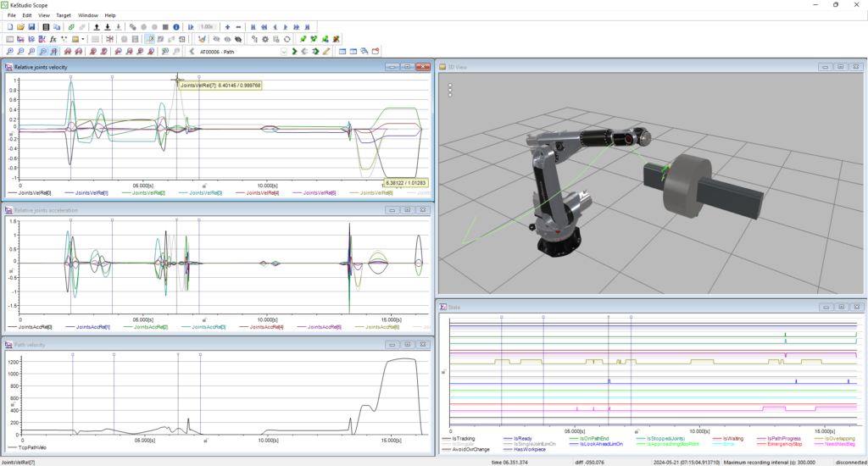This screenshot has width=868, height=466.
Task: Open the dropdown arrow beside chart-type icon
Action: (x=83, y=39)
